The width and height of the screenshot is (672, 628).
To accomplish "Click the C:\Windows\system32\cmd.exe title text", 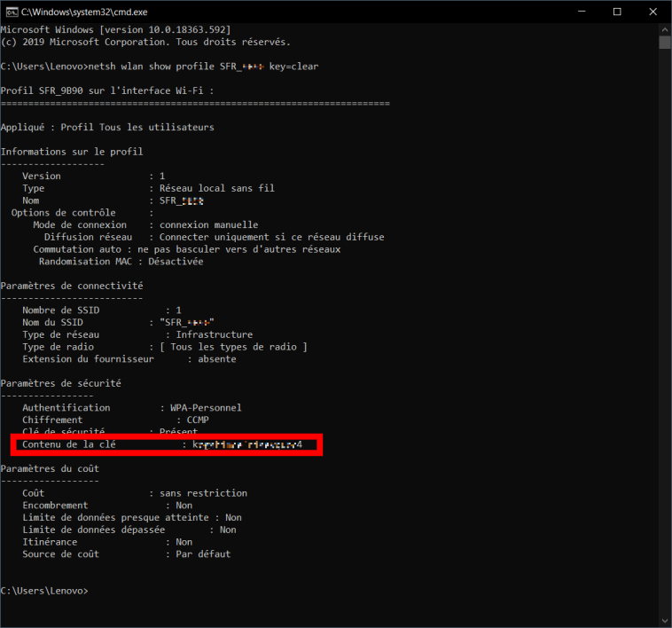I will (84, 12).
